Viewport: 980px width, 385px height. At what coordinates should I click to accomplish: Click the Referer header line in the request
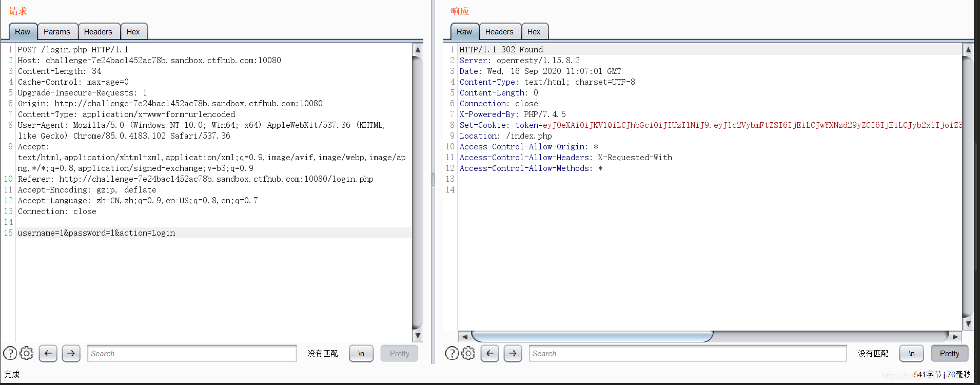[195, 179]
